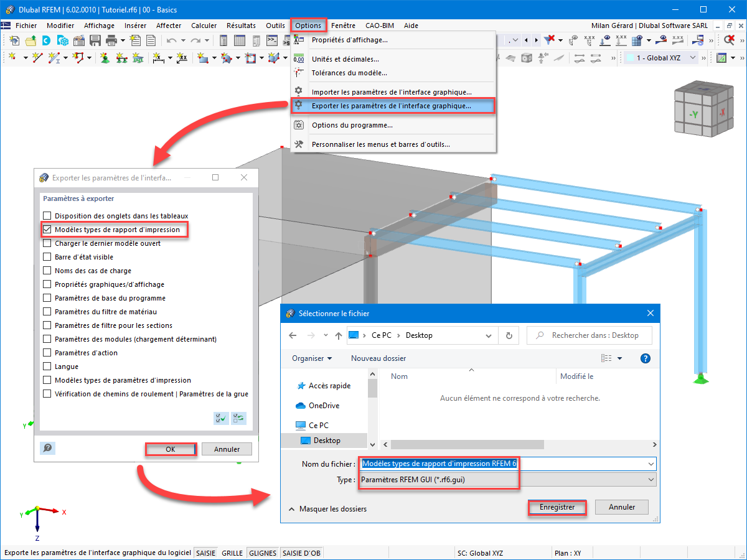Check the Langue option
747x560 pixels.
click(x=47, y=366)
